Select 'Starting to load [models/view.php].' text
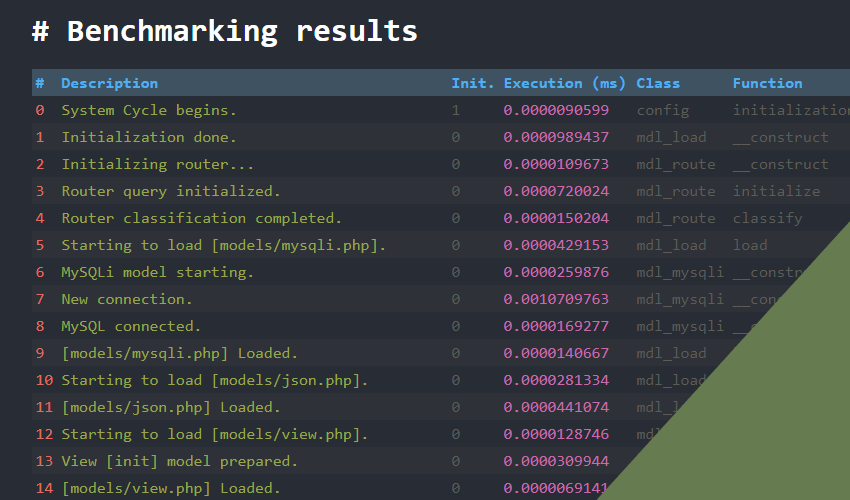This screenshot has height=500, width=850. [215, 434]
